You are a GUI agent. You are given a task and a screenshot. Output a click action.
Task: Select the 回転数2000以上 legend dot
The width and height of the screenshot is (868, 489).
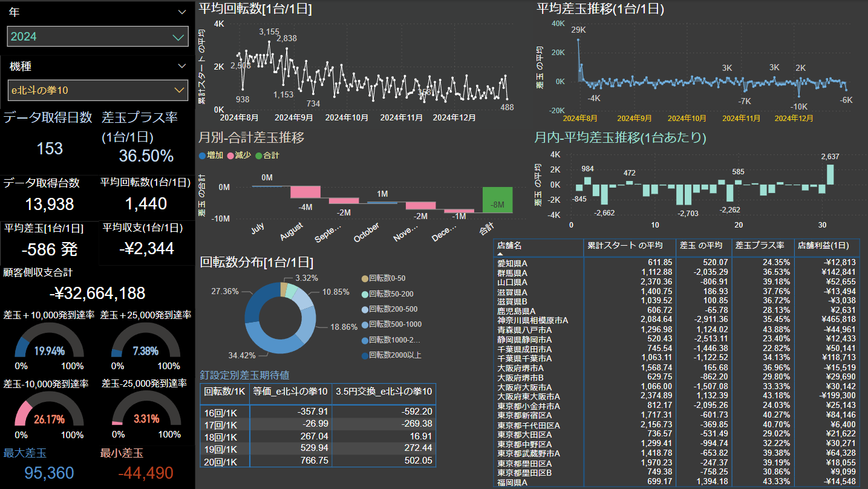[x=364, y=355]
